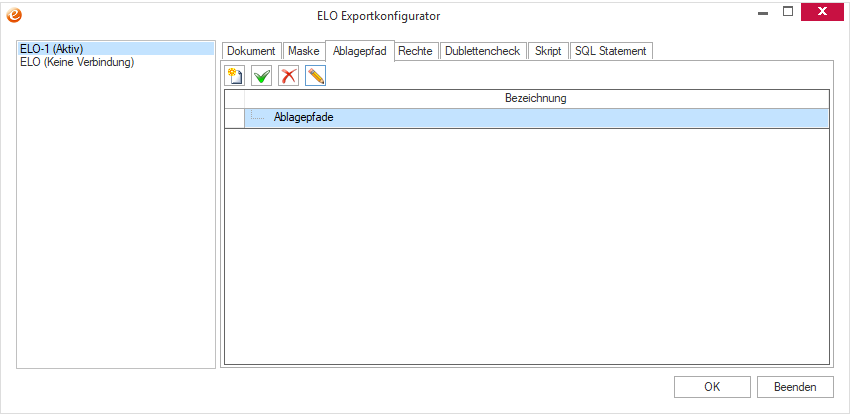
Task: Switch to the Skript tab
Action: coord(548,51)
